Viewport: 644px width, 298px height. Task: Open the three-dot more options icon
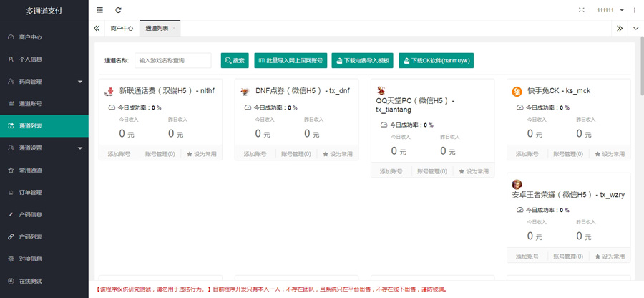pyautogui.click(x=634, y=10)
